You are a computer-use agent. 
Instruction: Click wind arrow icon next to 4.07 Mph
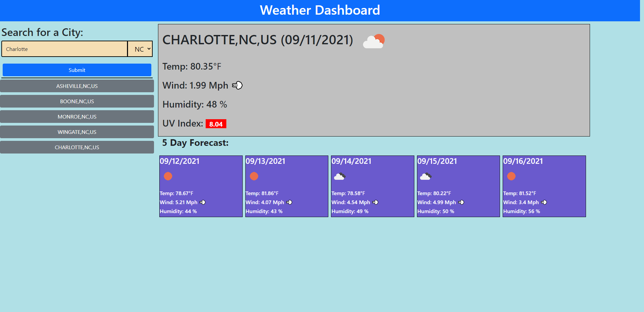[x=289, y=202]
